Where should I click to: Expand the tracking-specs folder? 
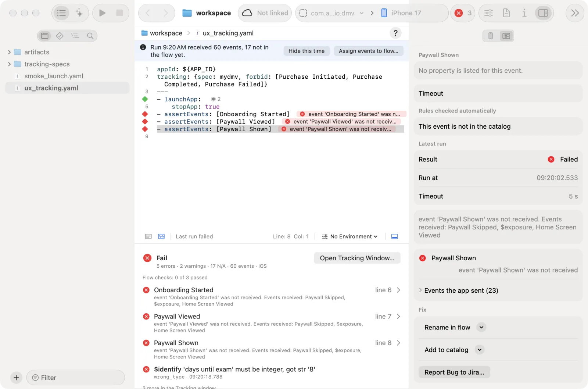click(10, 64)
